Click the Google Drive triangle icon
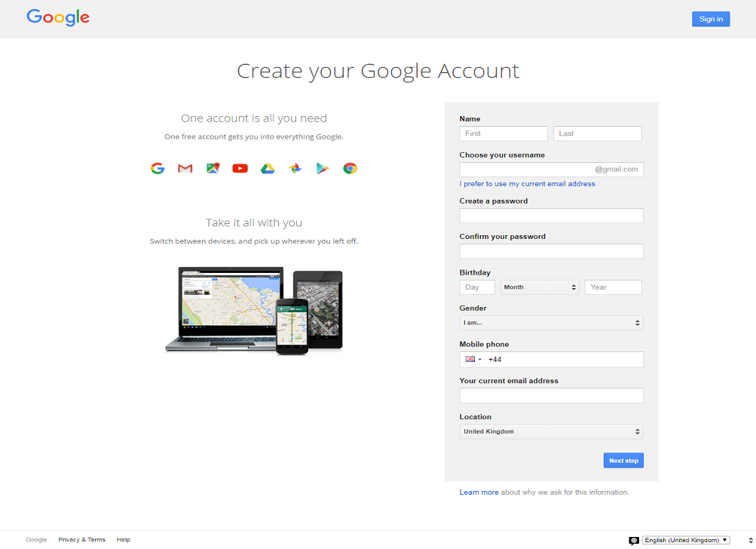This screenshot has width=756, height=549. point(268,168)
